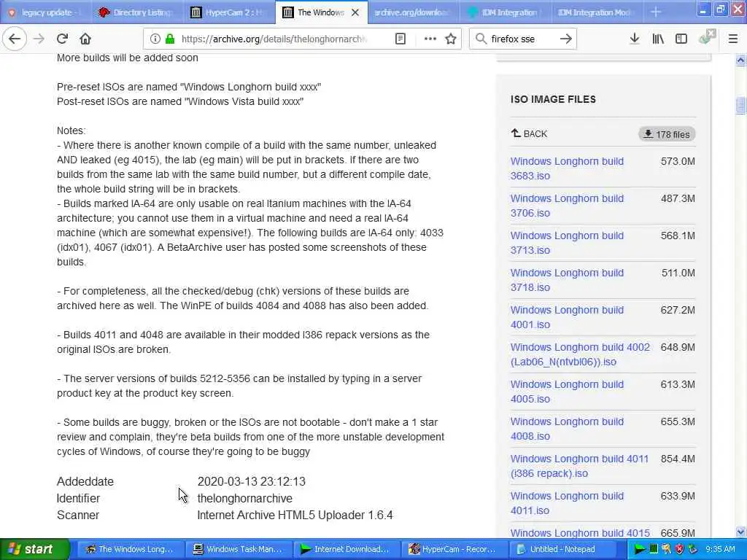747x560 pixels.
Task: Open Untitled Notepad taskbar button
Action: tap(561, 549)
